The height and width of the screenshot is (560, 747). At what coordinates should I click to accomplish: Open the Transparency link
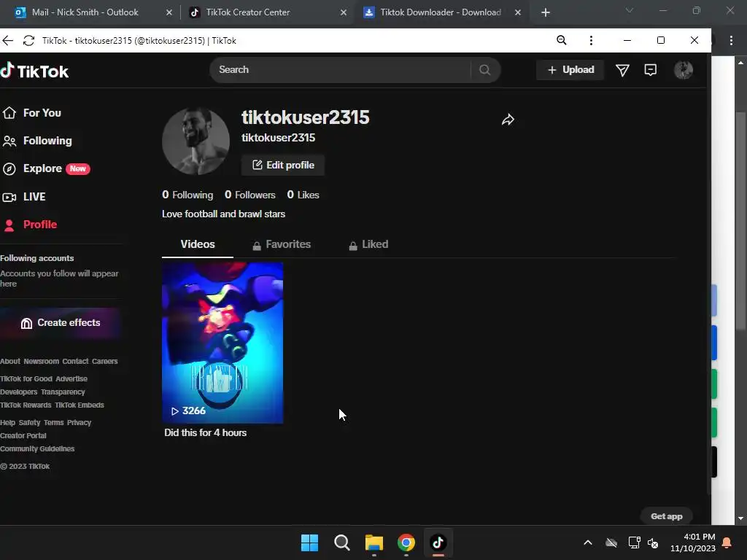pyautogui.click(x=63, y=392)
